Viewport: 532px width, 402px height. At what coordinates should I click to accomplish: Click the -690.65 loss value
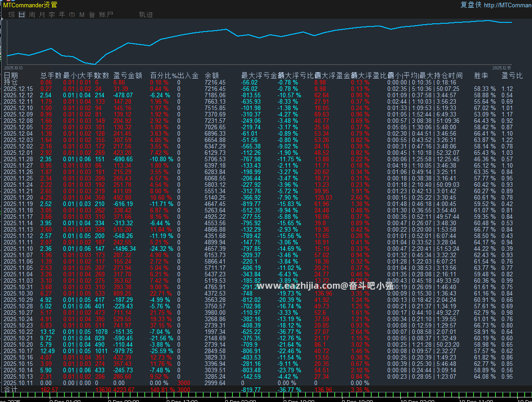click(x=123, y=159)
